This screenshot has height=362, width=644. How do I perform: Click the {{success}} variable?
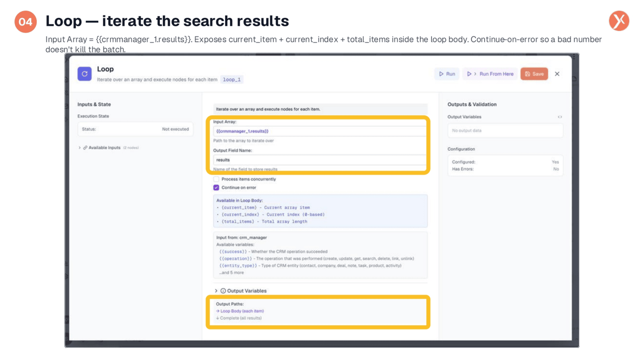coord(233,252)
